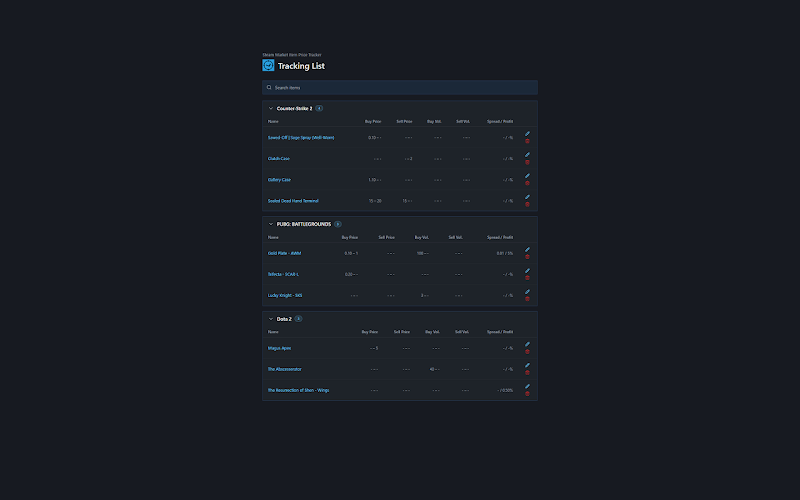Click Gallery Case buy price 1.10
The image size is (800, 500).
[x=374, y=180]
